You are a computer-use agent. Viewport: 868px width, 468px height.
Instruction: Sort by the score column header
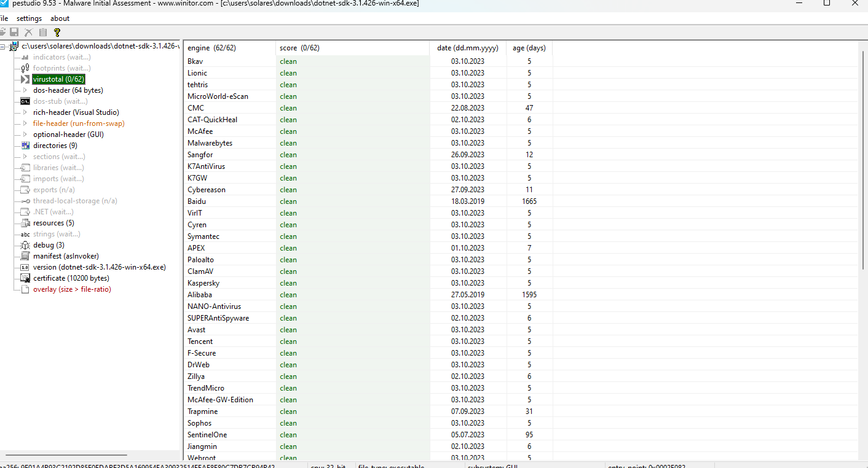pos(353,48)
